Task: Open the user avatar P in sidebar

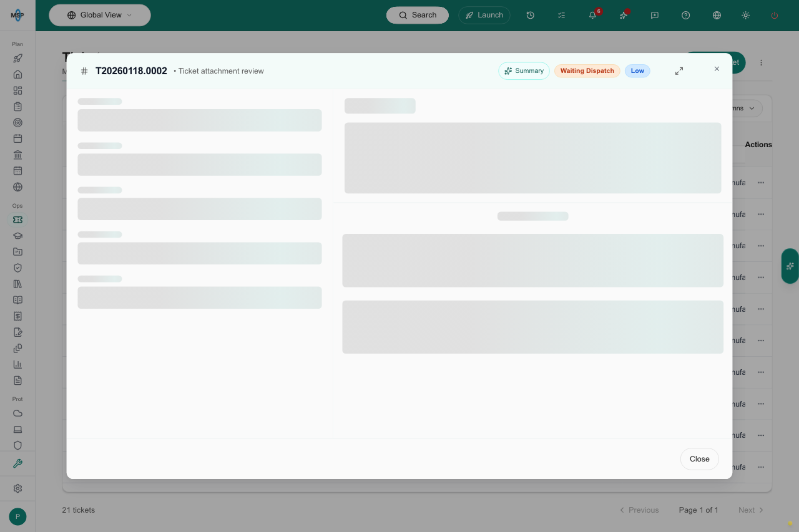Action: pos(17,516)
